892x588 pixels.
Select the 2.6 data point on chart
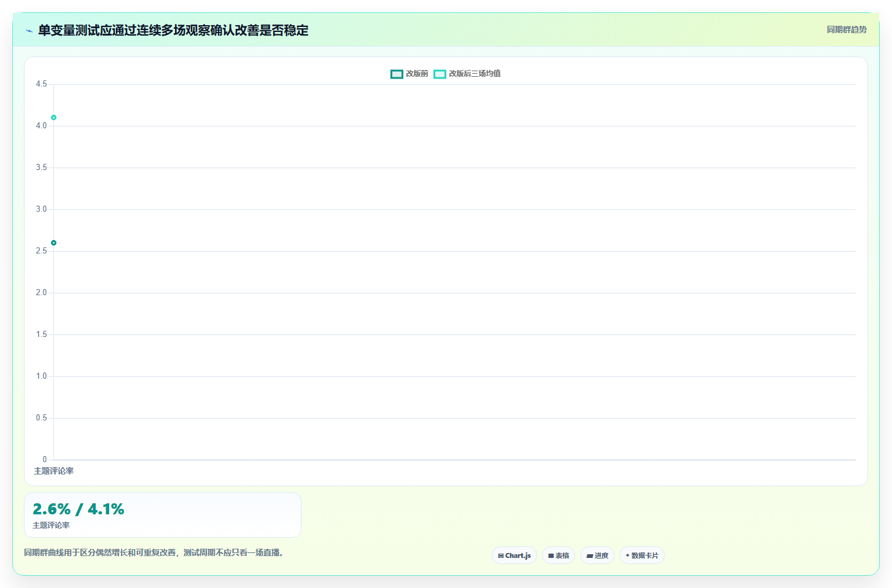coord(53,243)
